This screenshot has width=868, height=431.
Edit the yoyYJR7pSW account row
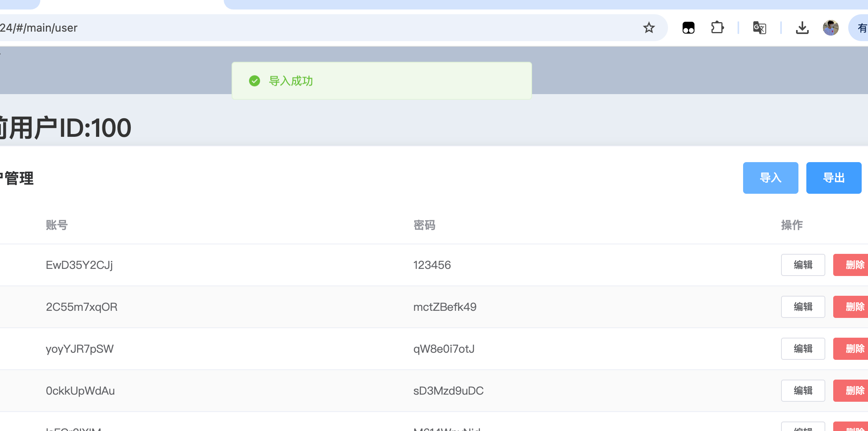coord(803,349)
